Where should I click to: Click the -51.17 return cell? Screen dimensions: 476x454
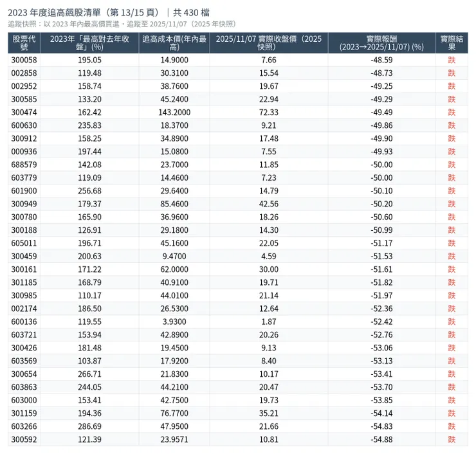click(x=381, y=243)
